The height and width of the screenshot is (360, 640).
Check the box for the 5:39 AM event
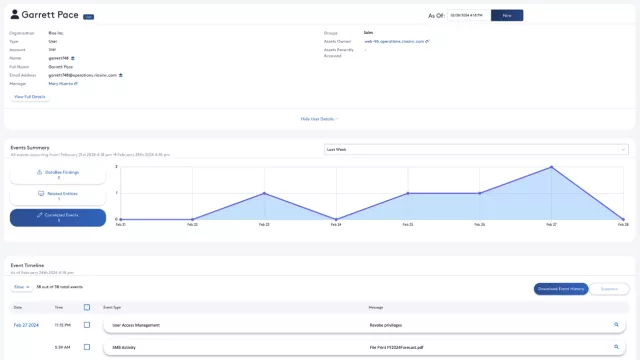click(x=87, y=347)
